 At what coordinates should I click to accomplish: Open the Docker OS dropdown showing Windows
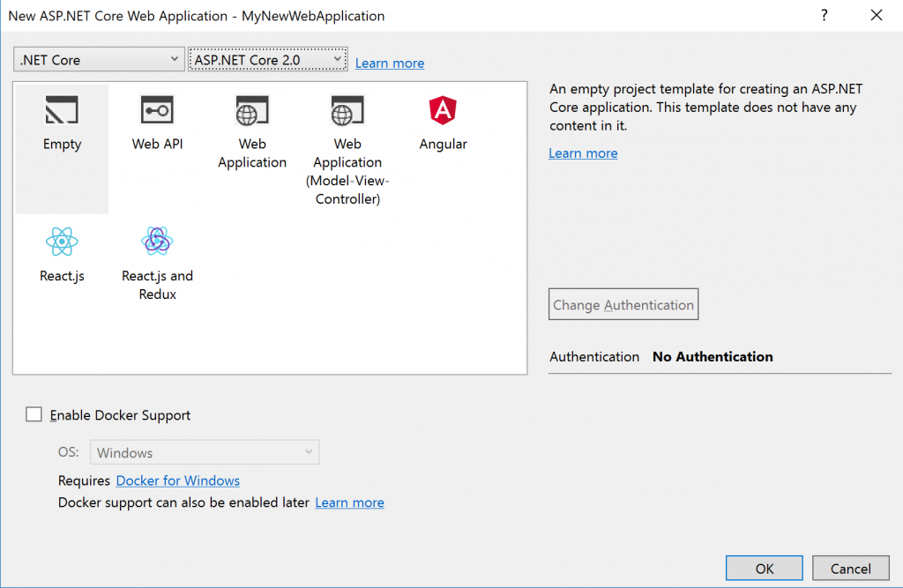[205, 451]
